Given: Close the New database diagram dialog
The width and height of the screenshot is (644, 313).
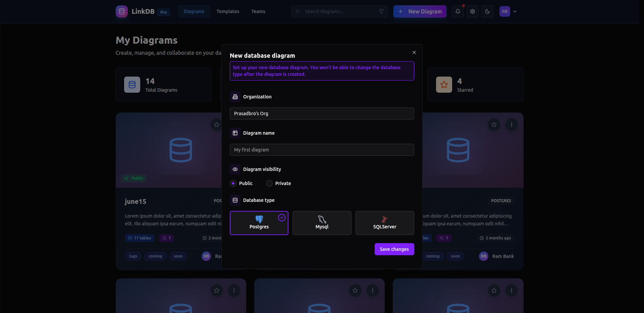Looking at the screenshot, I should 414,52.
